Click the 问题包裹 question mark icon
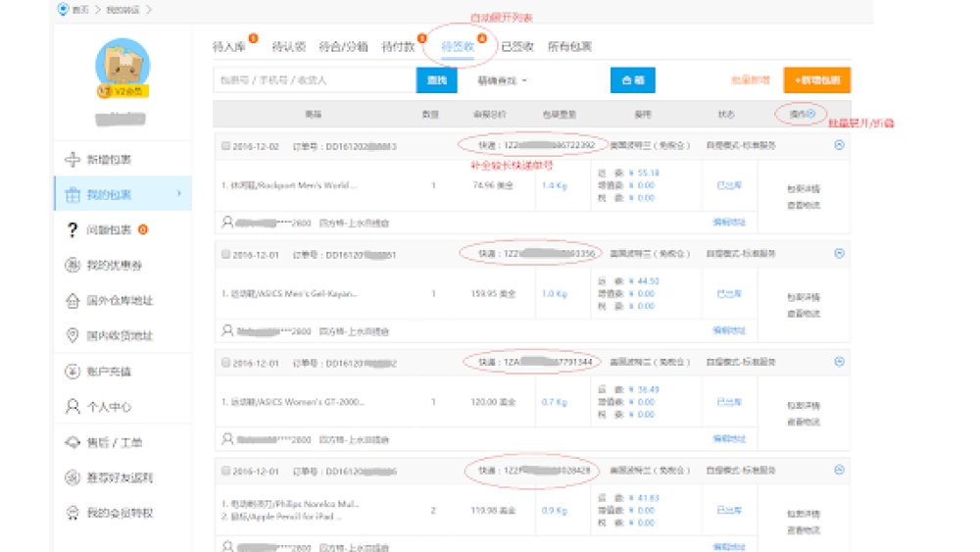The image size is (980, 552). pos(73,230)
